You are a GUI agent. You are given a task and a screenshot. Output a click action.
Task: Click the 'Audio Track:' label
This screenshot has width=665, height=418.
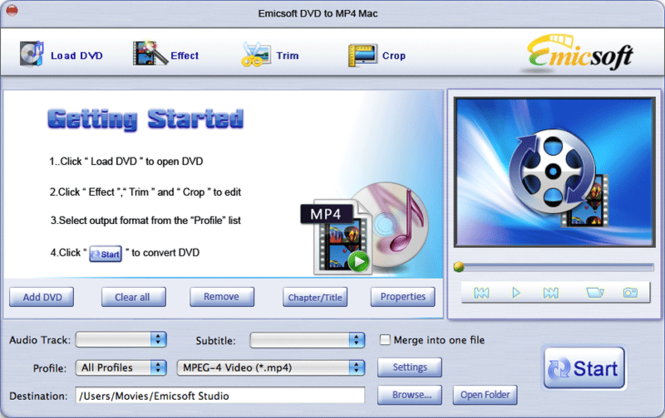40,340
